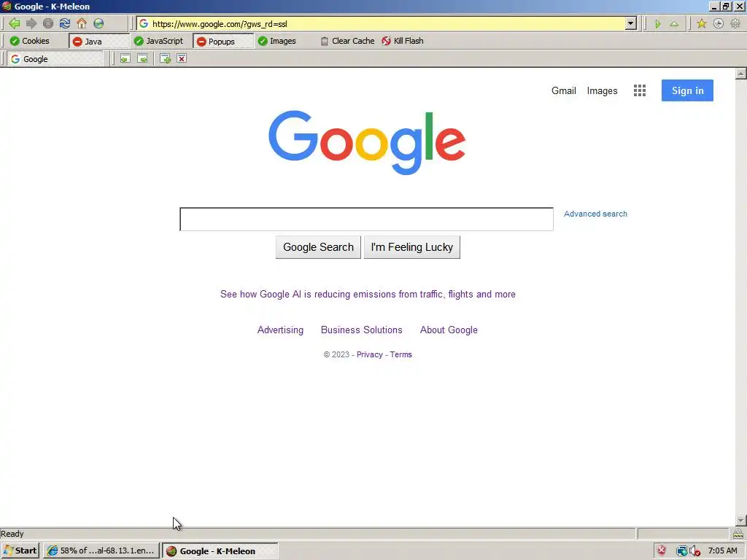Open the Home page icon

[x=82, y=23]
